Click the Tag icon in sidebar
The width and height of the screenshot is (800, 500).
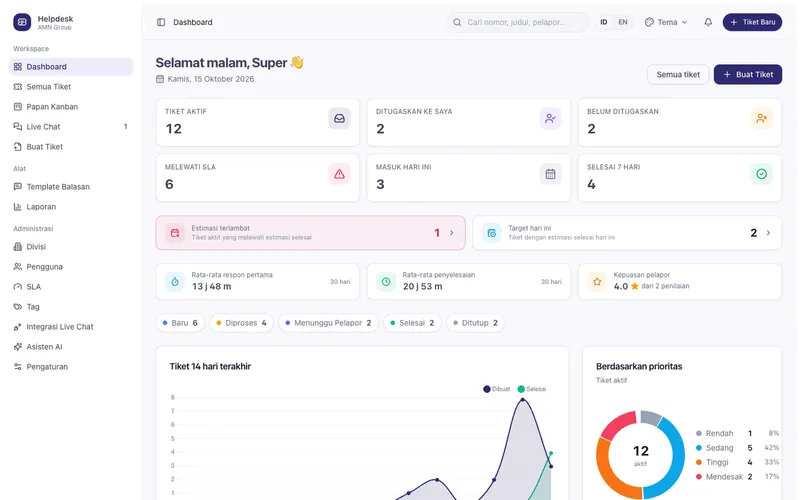point(18,307)
